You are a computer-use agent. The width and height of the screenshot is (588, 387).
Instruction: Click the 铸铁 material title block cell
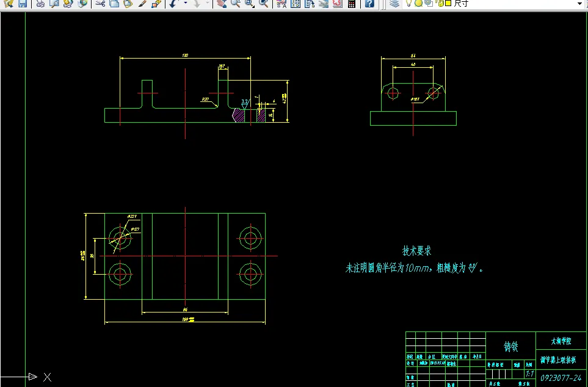pos(510,347)
